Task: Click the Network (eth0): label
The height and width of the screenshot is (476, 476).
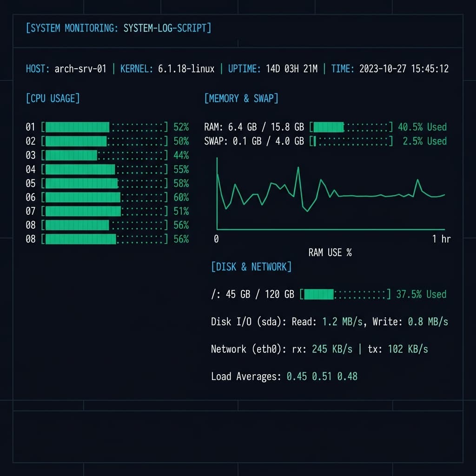Action: 249,349
